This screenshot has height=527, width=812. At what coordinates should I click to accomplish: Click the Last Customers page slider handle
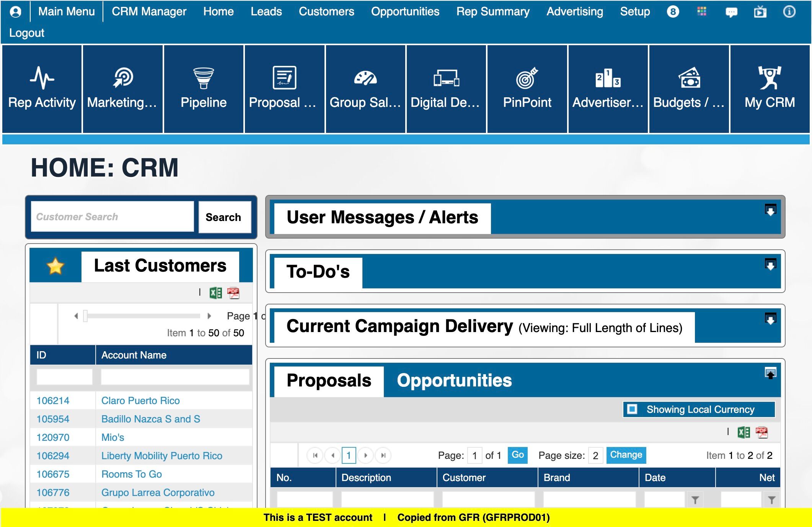click(x=85, y=316)
